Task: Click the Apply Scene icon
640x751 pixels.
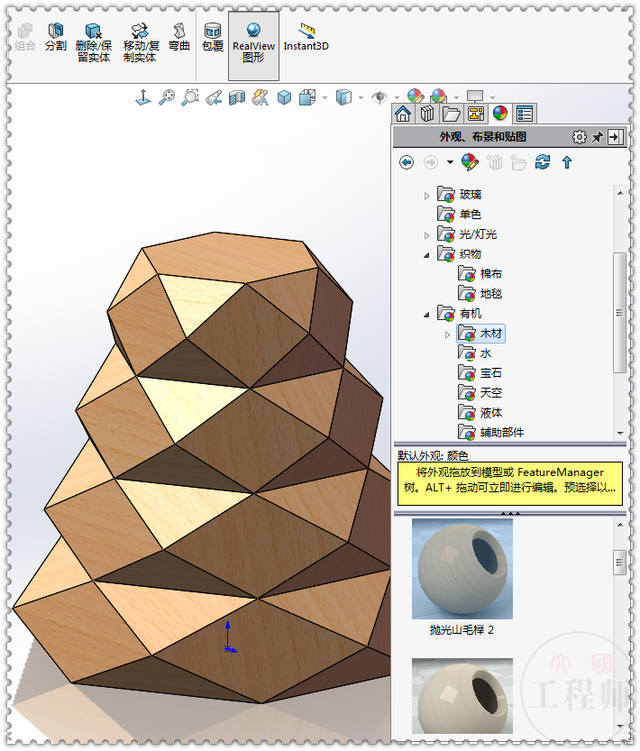Action: coord(439,96)
